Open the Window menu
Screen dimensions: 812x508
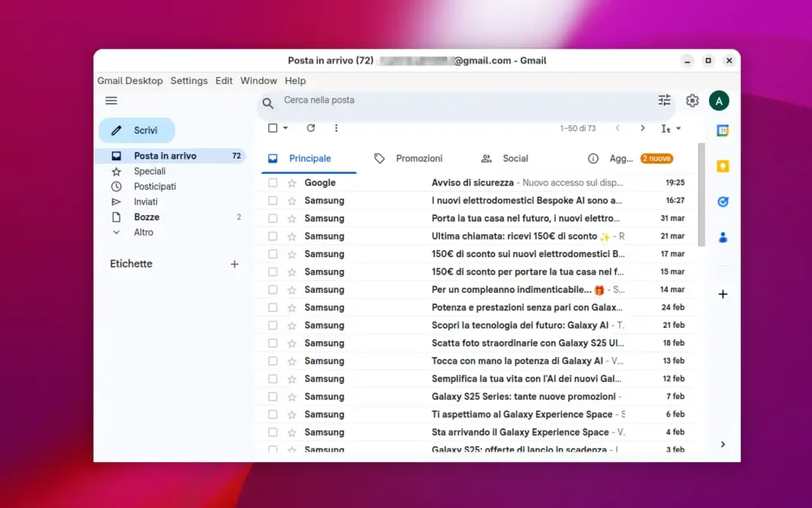[259, 81]
